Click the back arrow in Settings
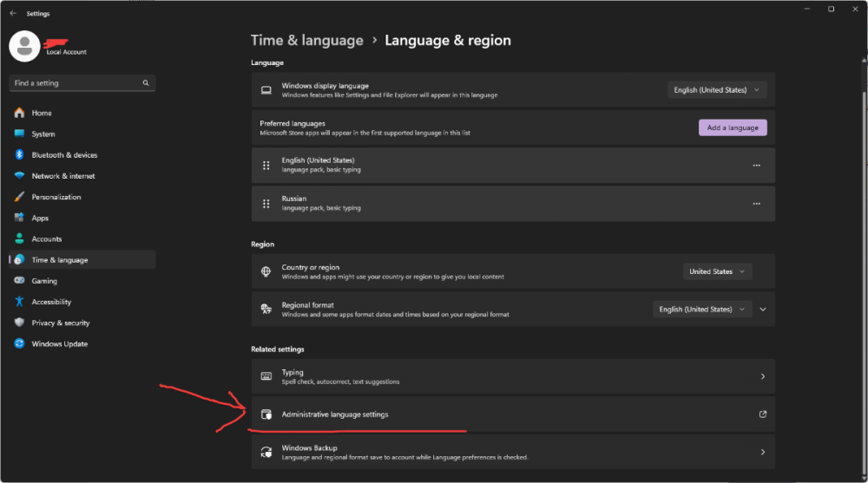This screenshot has height=483, width=868. [12, 14]
